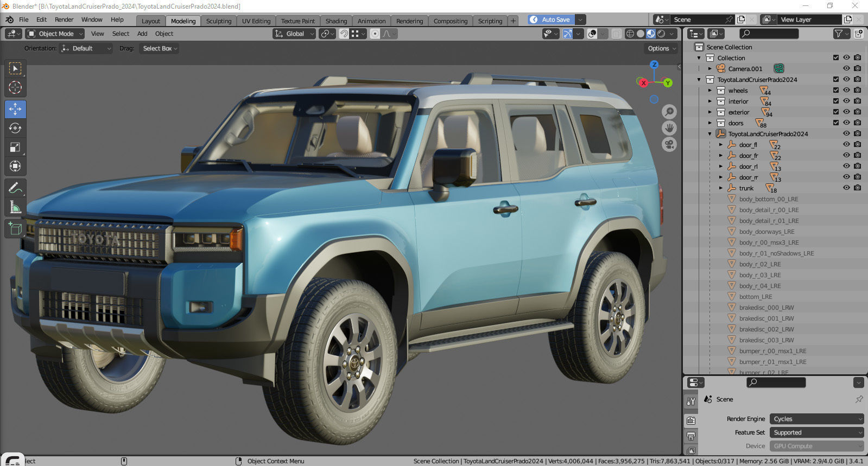Select the Annotate tool

(15, 188)
